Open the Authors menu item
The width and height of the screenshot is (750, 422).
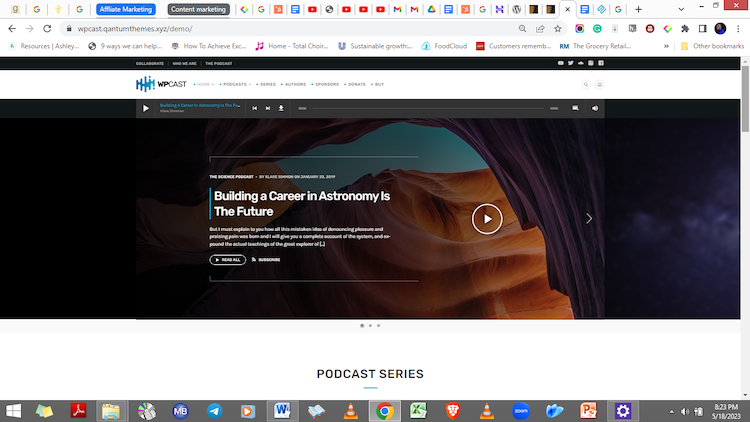pyautogui.click(x=294, y=85)
